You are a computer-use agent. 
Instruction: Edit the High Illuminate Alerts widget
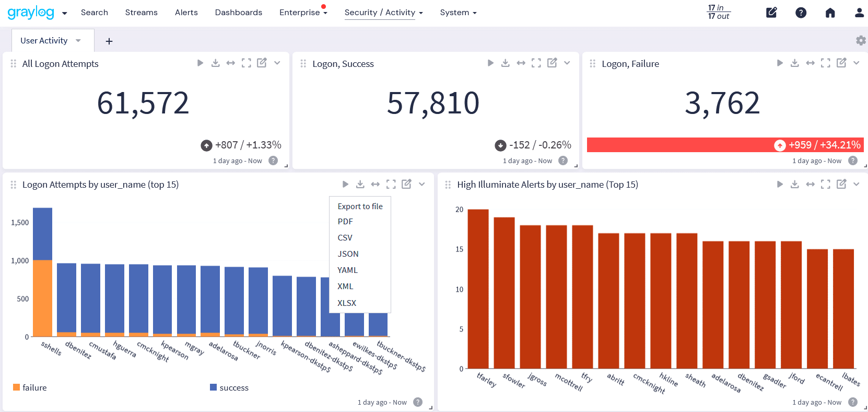(841, 184)
